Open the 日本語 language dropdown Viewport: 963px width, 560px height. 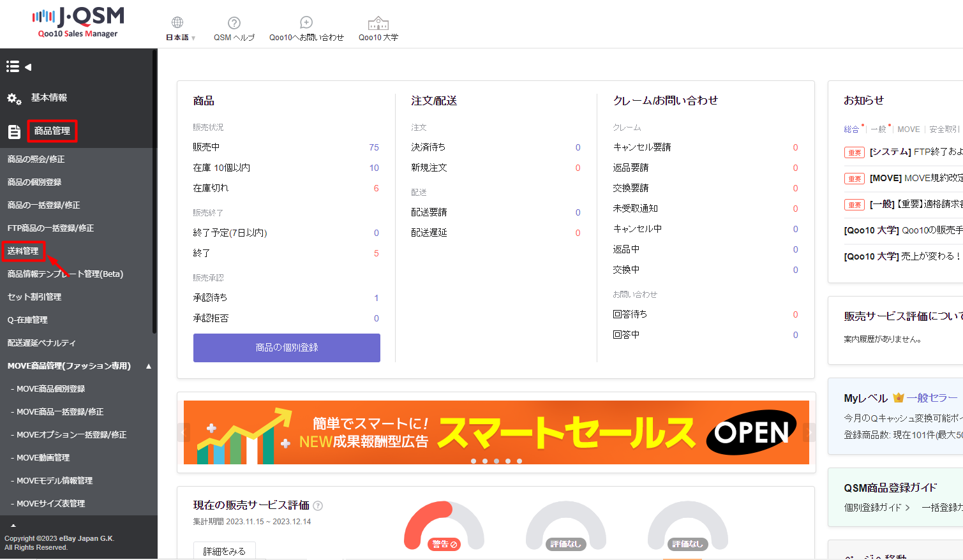pyautogui.click(x=181, y=38)
